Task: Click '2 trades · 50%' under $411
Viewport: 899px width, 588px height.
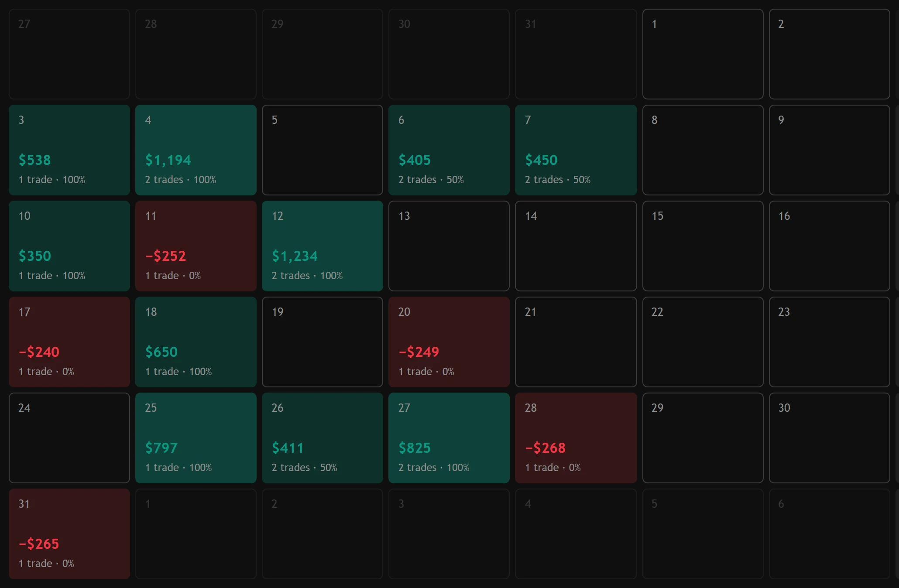Action: [x=305, y=468]
